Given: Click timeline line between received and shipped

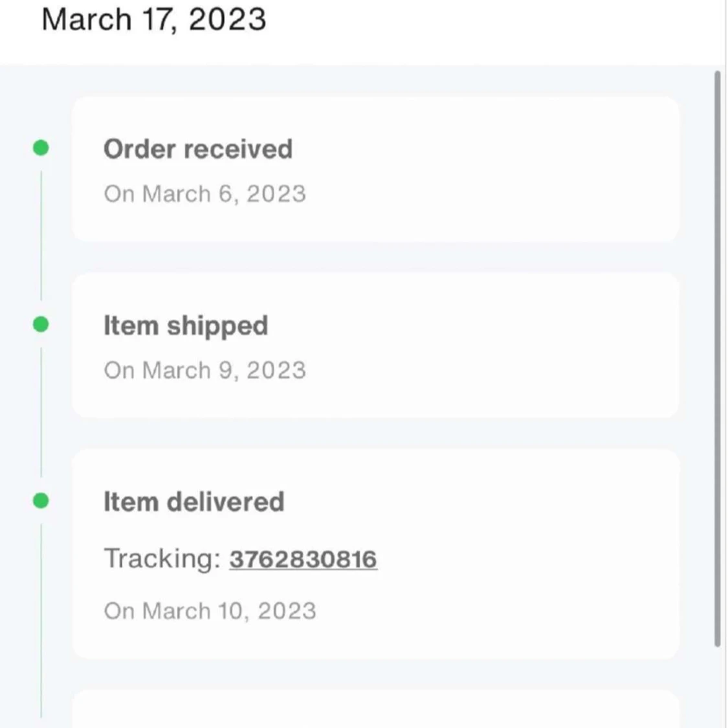Looking at the screenshot, I should [41, 236].
